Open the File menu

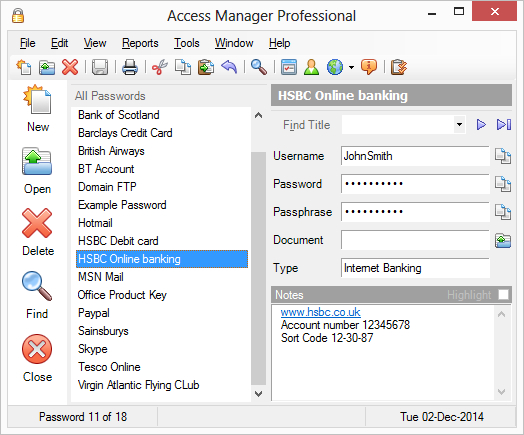pos(27,43)
